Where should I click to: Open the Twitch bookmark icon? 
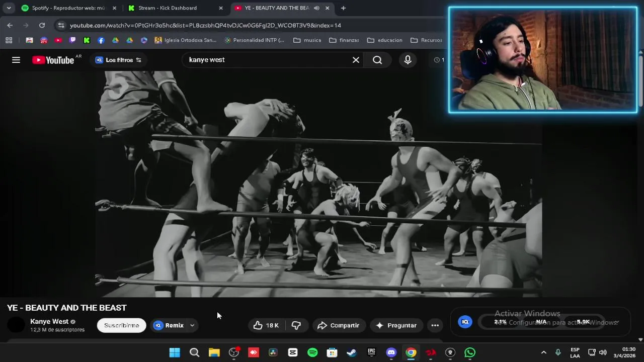72,40
